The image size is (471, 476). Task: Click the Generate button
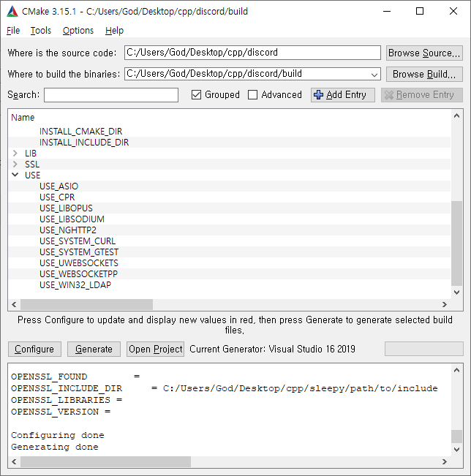pos(94,349)
